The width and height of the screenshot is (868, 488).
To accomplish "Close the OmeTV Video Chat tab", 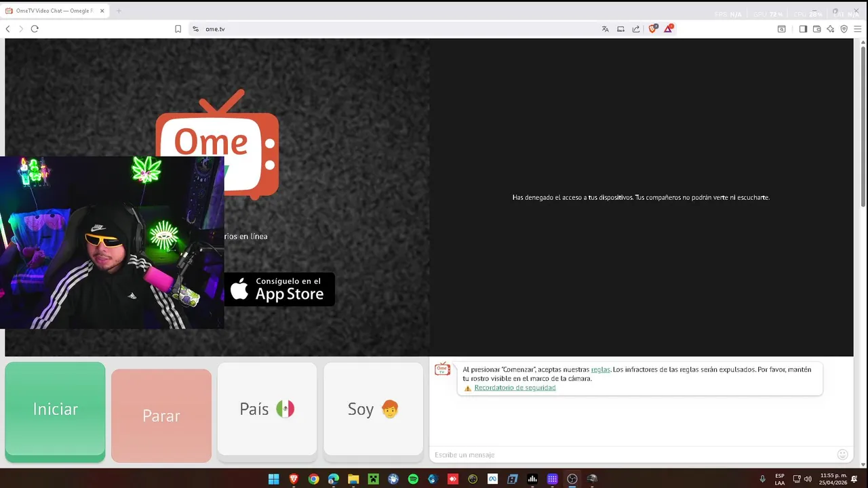I will click(102, 11).
